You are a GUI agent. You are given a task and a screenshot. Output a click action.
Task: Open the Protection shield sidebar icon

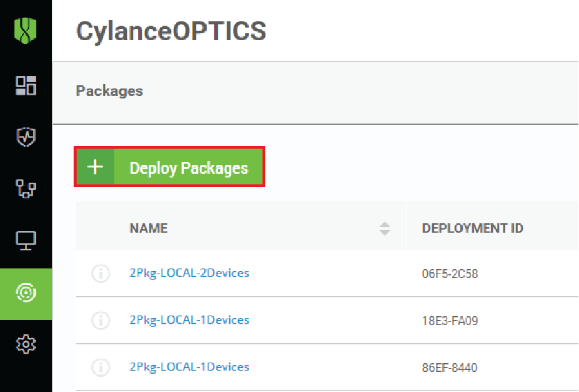[26, 137]
